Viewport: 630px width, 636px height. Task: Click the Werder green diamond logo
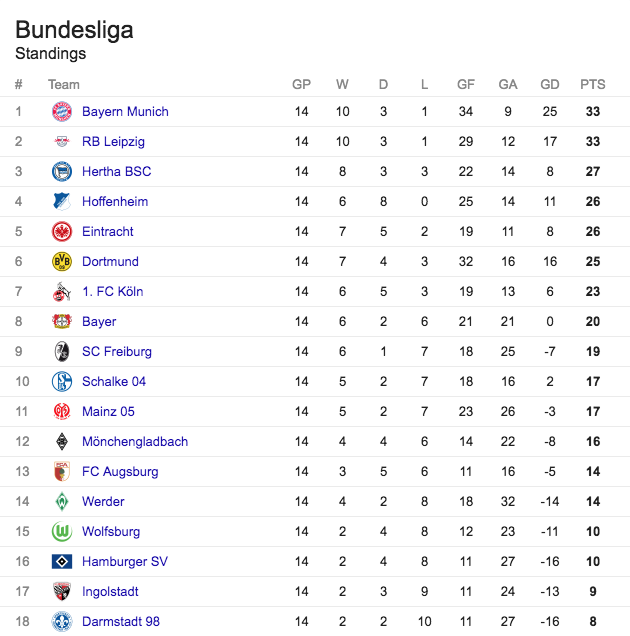click(x=62, y=502)
